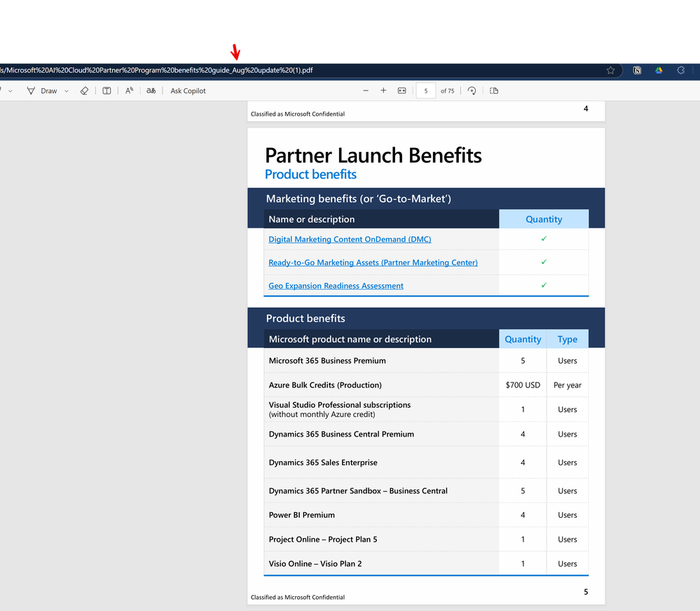Open Geo Expansion Readiness Assessment link
This screenshot has height=611, width=700.
[336, 286]
